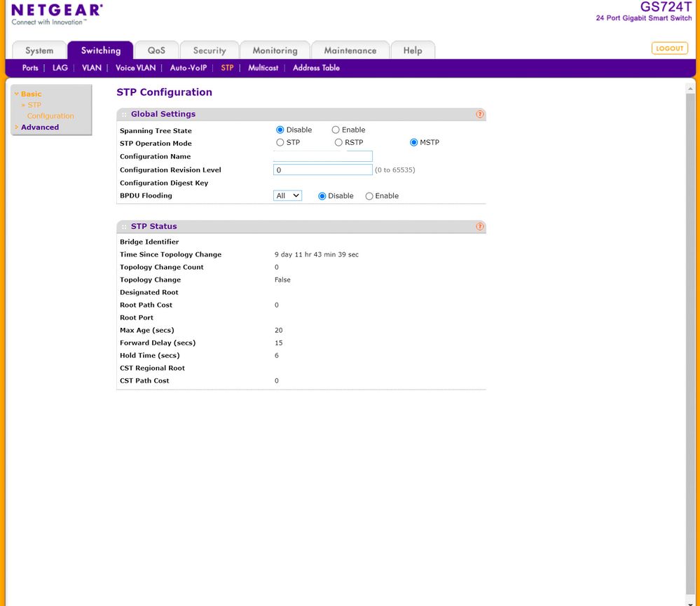Viewport: 700px width, 606px height.
Task: Open the Global Settings help icon
Action: point(480,113)
